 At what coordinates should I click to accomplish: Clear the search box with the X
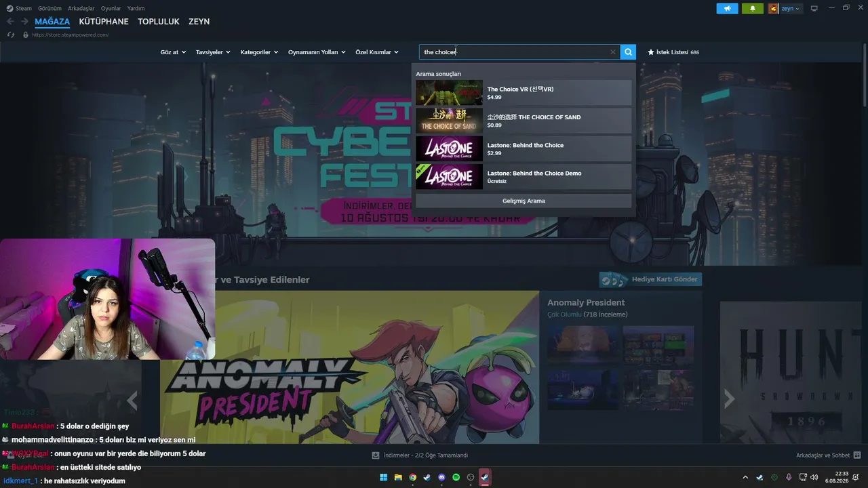click(x=613, y=52)
